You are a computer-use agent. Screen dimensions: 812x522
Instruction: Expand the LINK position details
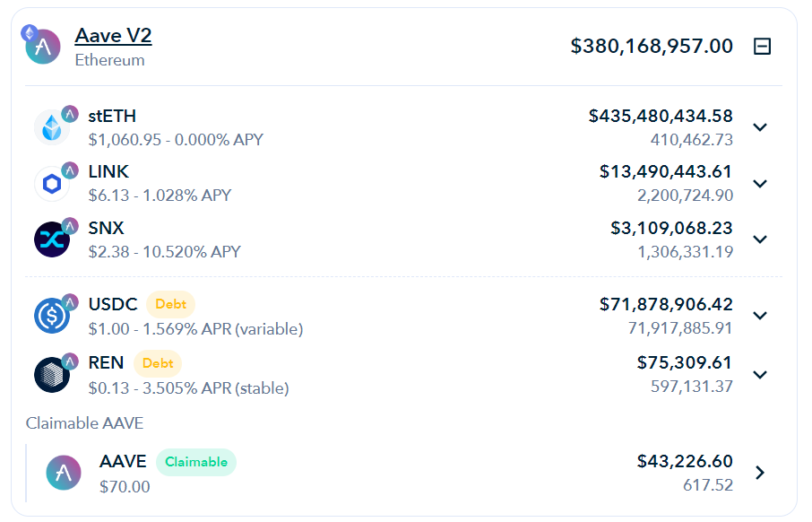click(760, 184)
